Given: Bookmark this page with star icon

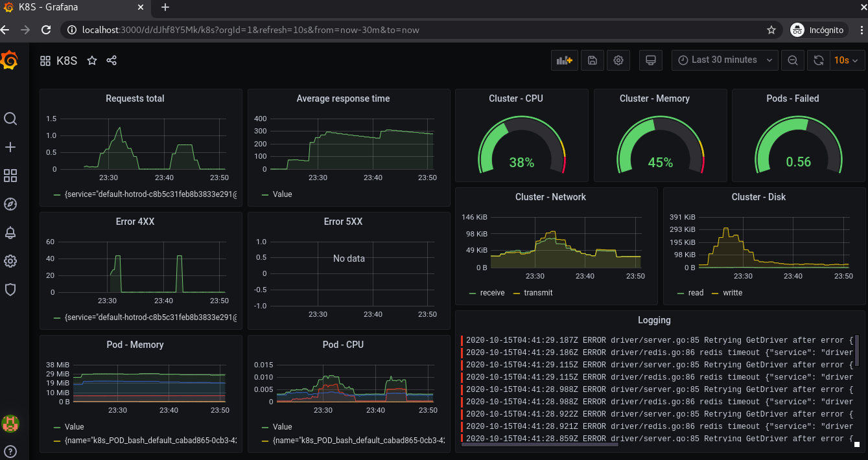Looking at the screenshot, I should [771, 30].
